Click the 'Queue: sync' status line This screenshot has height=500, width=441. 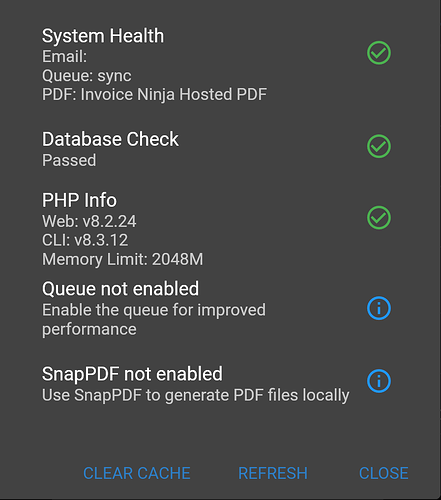pos(87,76)
